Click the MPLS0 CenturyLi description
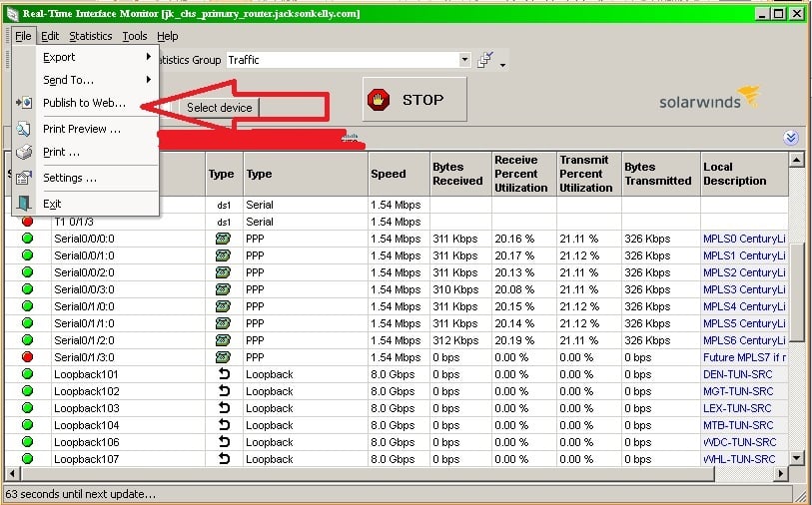 click(x=744, y=239)
